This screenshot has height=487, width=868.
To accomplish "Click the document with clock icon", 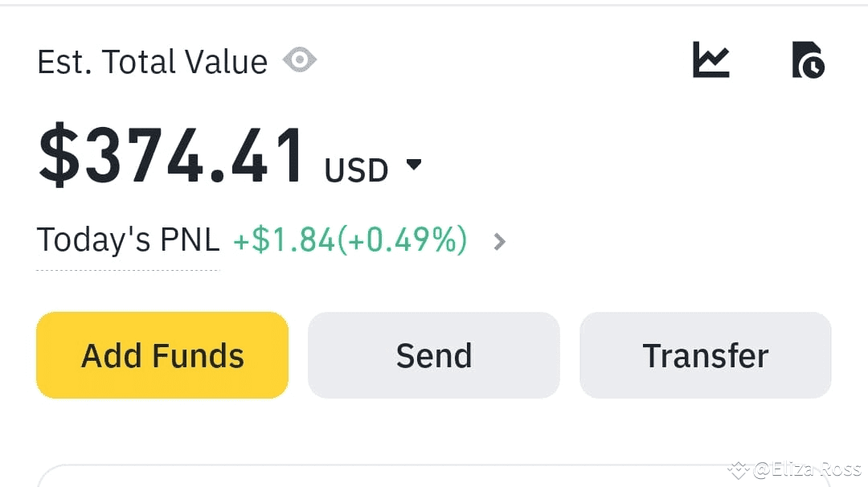I will pyautogui.click(x=809, y=59).
